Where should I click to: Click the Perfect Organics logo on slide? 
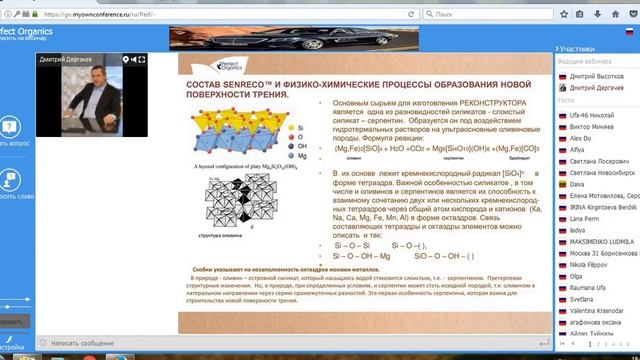pyautogui.click(x=230, y=65)
